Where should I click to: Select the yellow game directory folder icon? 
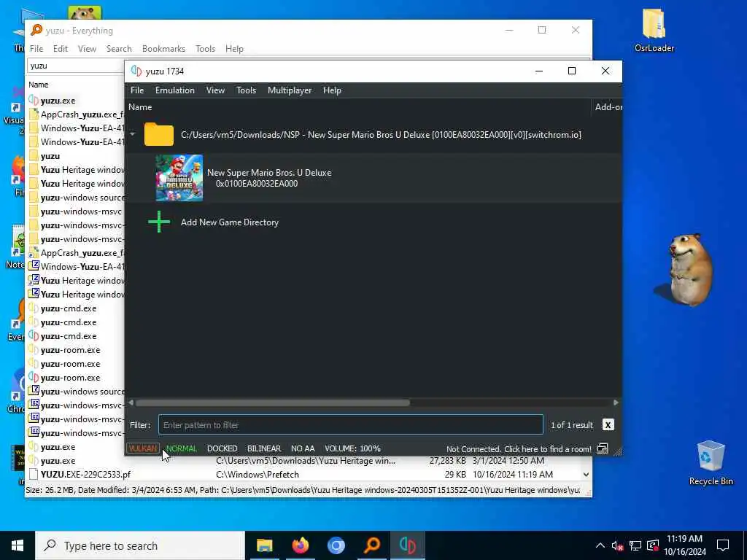pyautogui.click(x=159, y=134)
